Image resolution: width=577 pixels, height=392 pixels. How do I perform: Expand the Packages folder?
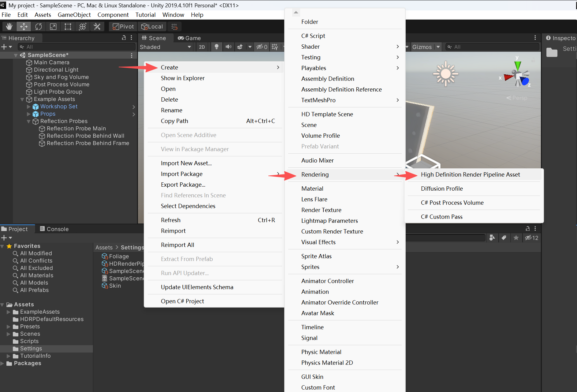pos(2,363)
